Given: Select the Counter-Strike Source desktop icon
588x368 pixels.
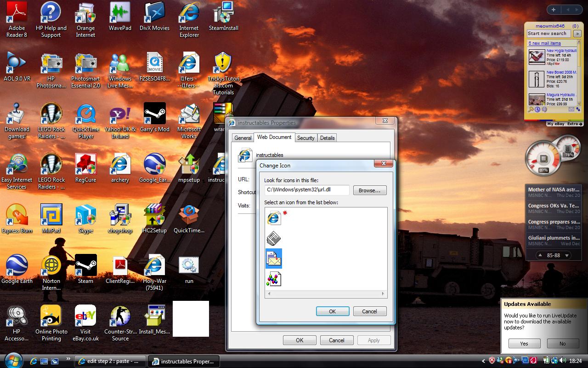Looking at the screenshot, I should [x=120, y=323].
